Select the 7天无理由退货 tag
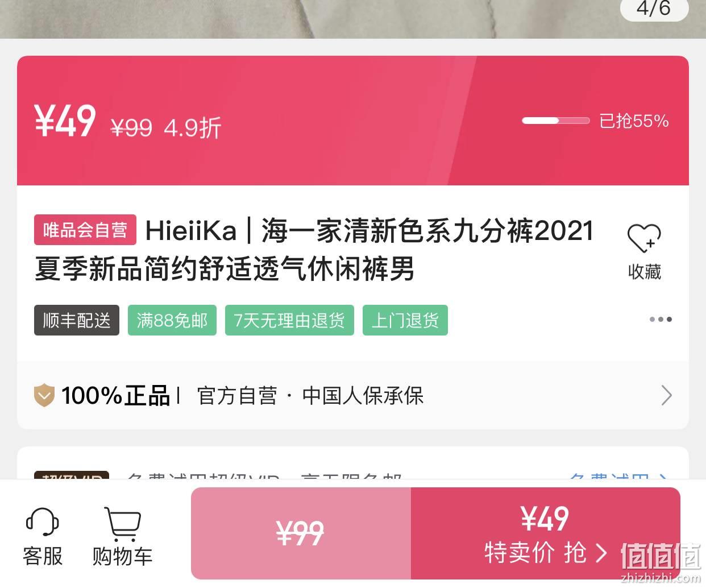Image resolution: width=706 pixels, height=588 pixels. 289,320
